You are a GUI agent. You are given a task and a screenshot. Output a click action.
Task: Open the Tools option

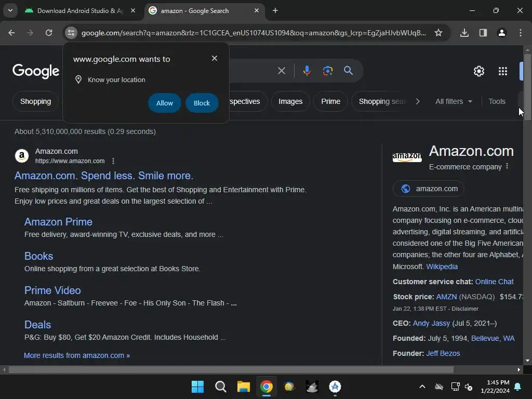point(497,101)
